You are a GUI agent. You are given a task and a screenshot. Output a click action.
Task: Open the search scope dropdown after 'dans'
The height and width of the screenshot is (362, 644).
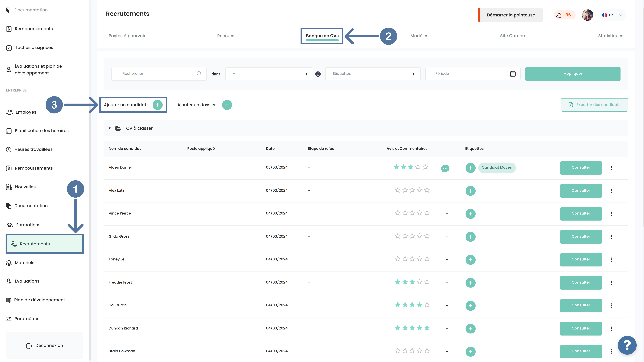(x=269, y=74)
